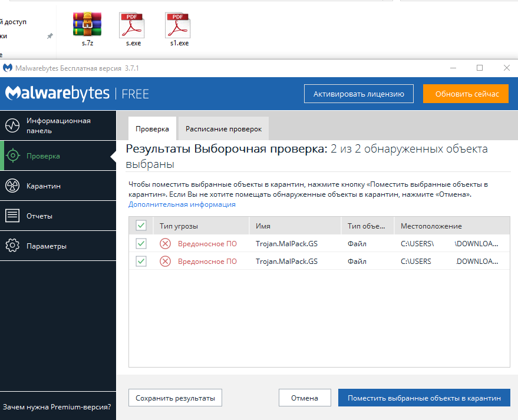Sort by Местоположение column header
The image size is (518, 420).
452,226
